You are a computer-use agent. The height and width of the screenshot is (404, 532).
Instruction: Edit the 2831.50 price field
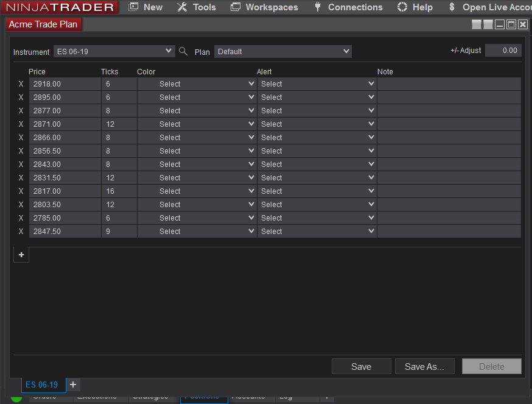tap(65, 178)
